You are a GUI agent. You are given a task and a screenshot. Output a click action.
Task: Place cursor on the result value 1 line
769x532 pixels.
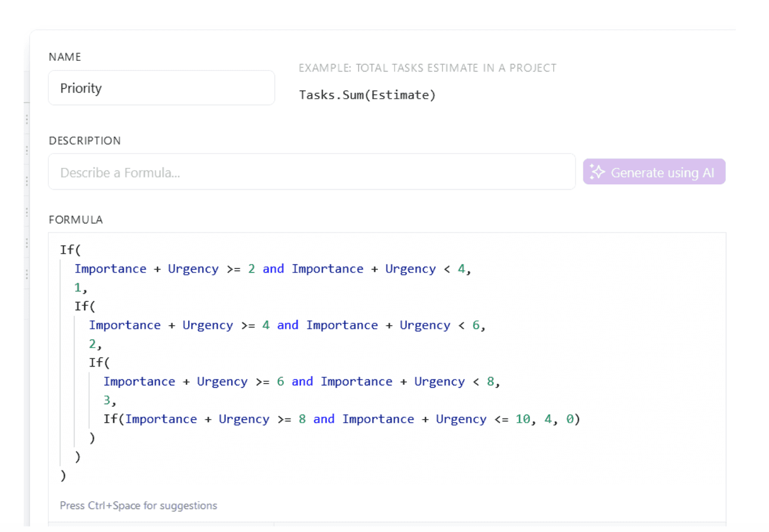[81, 287]
